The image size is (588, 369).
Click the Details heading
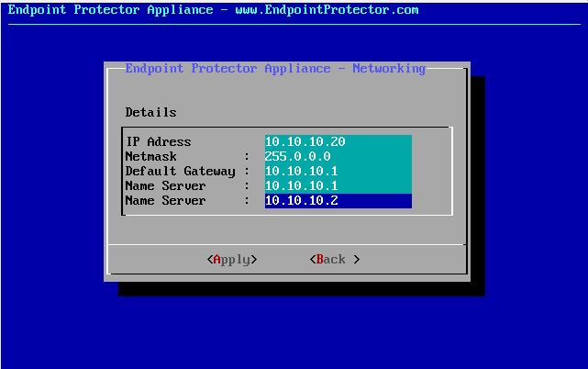tap(150, 112)
